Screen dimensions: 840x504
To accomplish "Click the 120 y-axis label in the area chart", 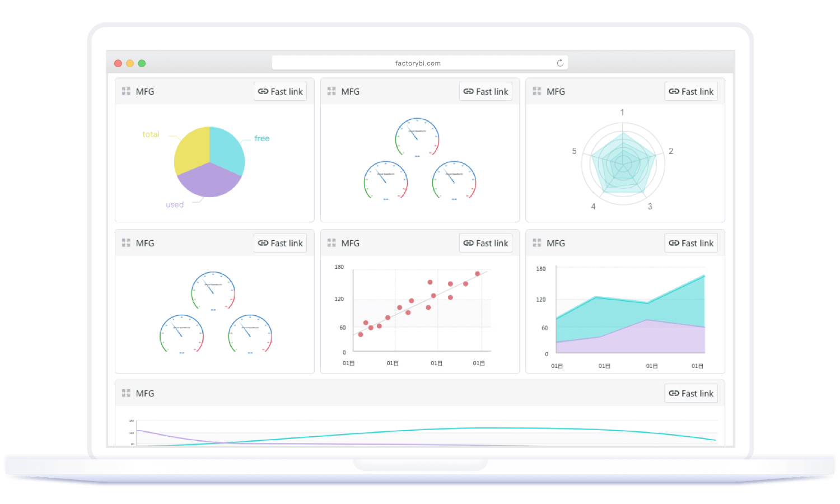I will (541, 300).
